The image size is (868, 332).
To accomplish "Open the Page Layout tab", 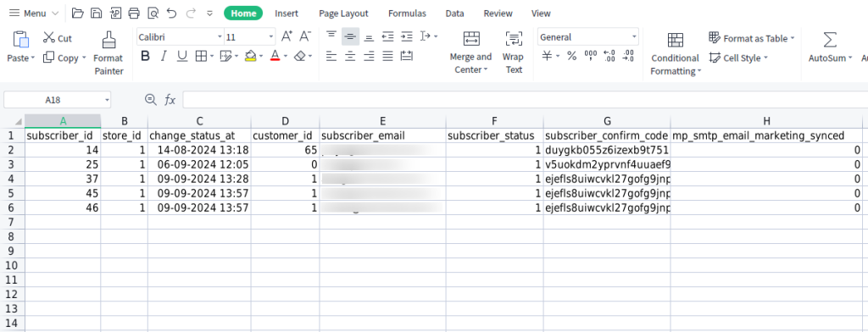I will coord(343,14).
